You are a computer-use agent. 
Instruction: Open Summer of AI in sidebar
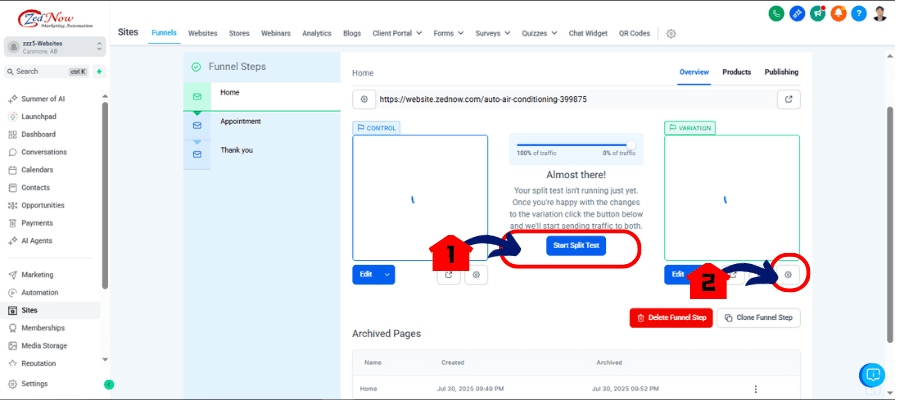pyautogui.click(x=43, y=99)
